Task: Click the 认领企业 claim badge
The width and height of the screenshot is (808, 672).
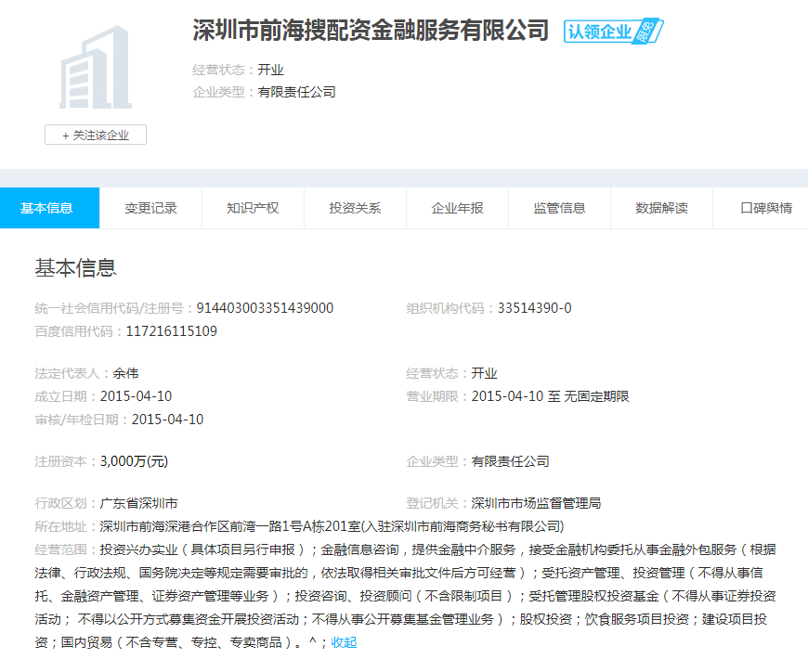Action: click(x=613, y=32)
